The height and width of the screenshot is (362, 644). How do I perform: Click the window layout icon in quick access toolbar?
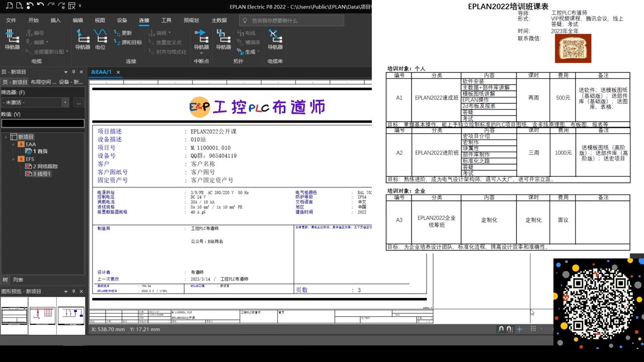[71, 6]
